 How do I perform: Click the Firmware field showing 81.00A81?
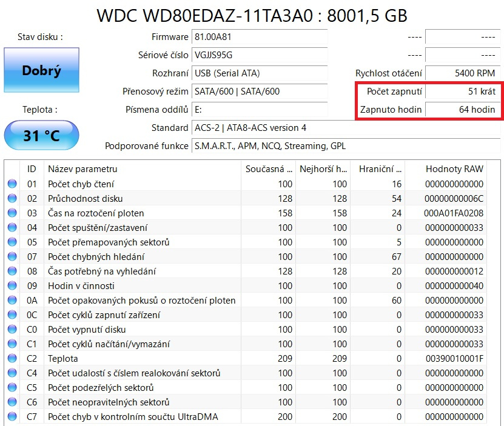(259, 37)
